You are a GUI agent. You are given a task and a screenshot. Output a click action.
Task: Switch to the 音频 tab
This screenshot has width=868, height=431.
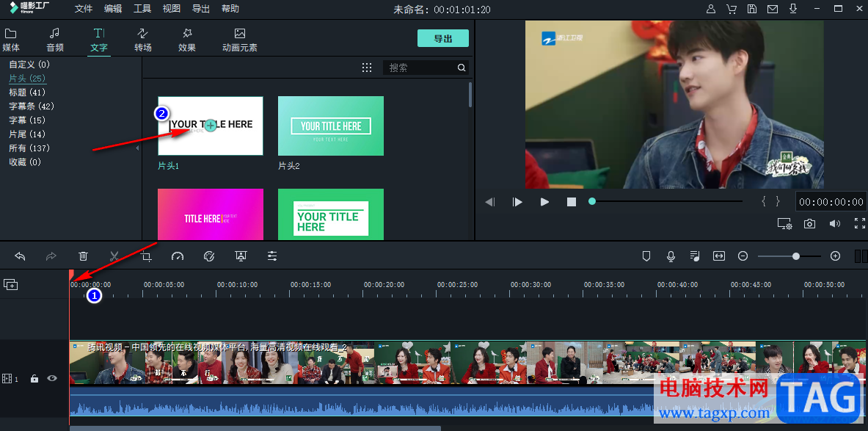(x=55, y=40)
